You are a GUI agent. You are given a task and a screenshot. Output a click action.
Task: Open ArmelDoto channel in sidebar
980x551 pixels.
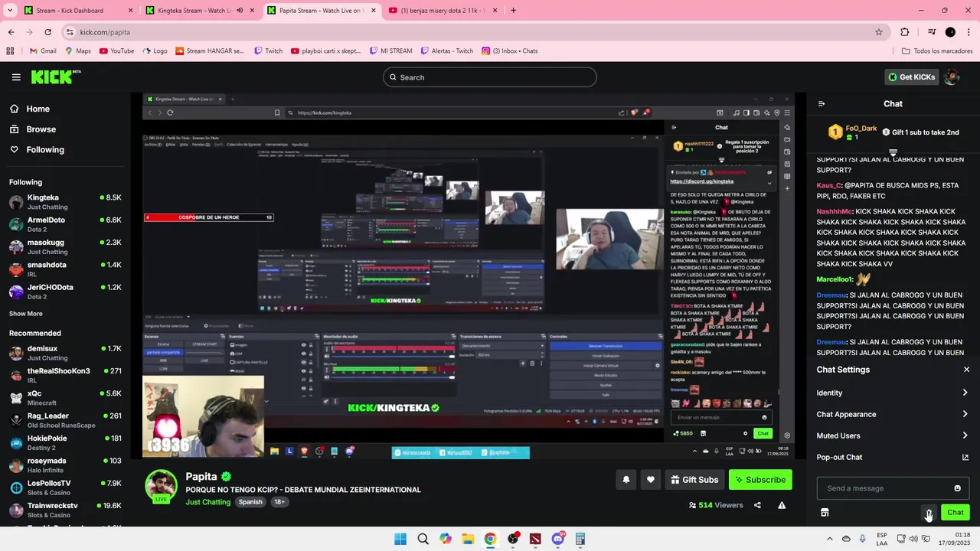click(65, 224)
